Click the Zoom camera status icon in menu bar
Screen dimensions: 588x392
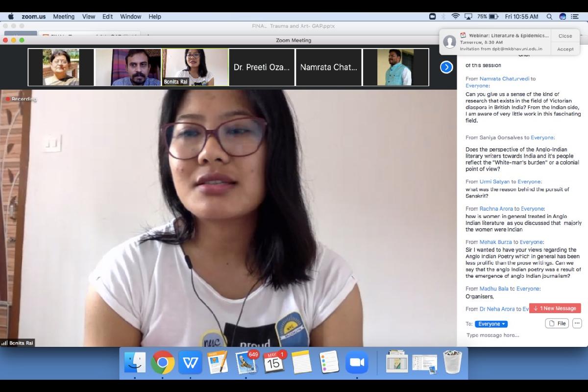point(432,16)
